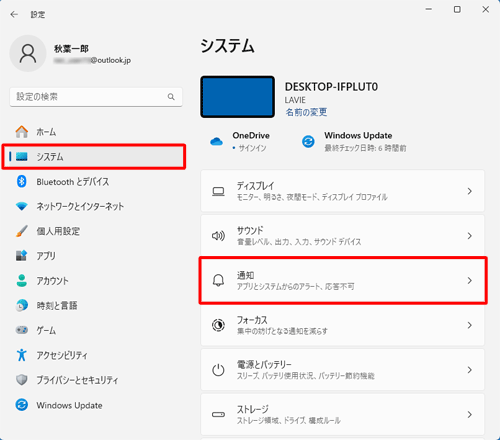Click the ゲーム controller icon
The height and width of the screenshot is (440, 500).
click(22, 330)
